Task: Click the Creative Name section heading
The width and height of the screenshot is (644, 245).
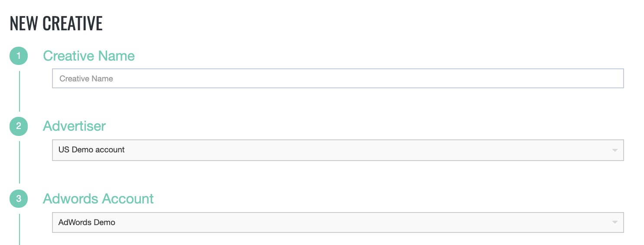Action: [x=89, y=56]
